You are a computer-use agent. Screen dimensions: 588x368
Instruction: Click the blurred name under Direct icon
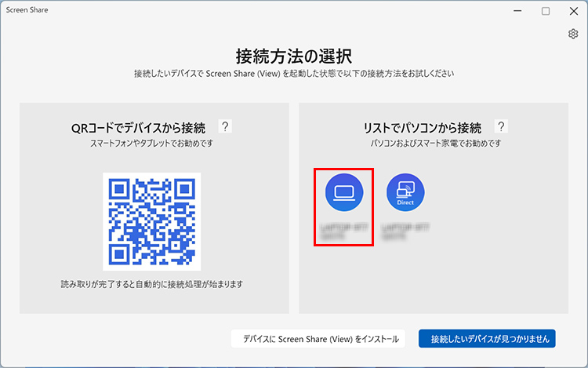(405, 231)
